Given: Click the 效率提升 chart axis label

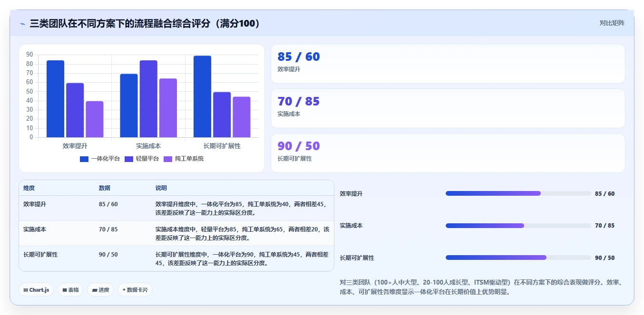Looking at the screenshot, I should click(x=75, y=146).
